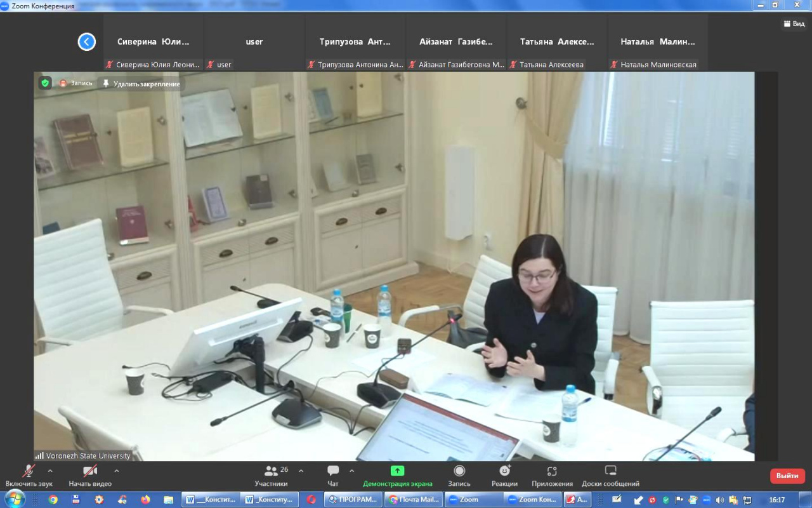Expand the participants options arrow

pyautogui.click(x=301, y=471)
